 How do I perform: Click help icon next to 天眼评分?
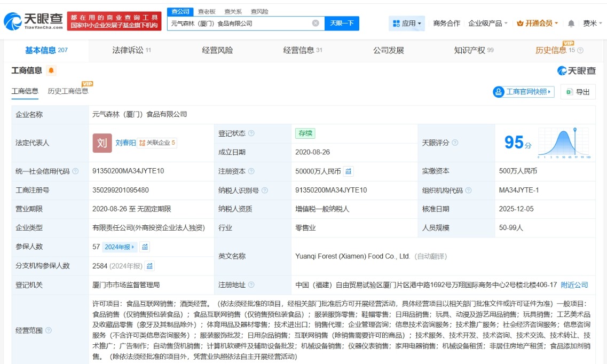click(454, 143)
